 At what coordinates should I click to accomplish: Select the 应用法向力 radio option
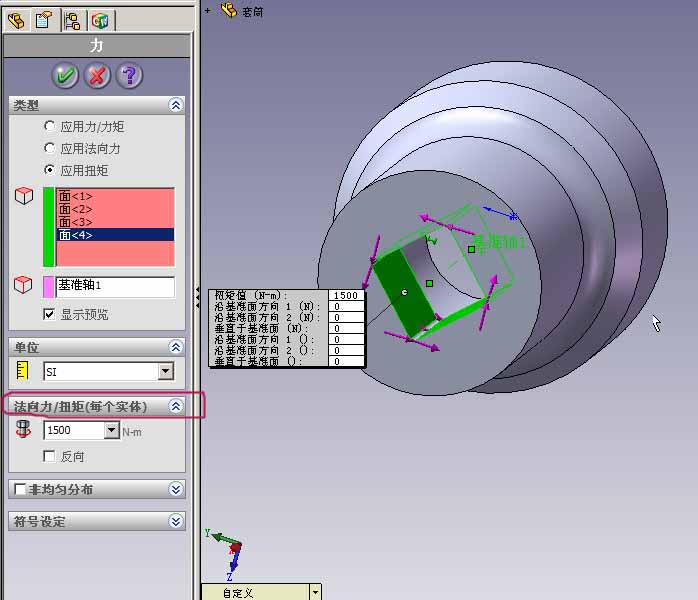[49, 148]
